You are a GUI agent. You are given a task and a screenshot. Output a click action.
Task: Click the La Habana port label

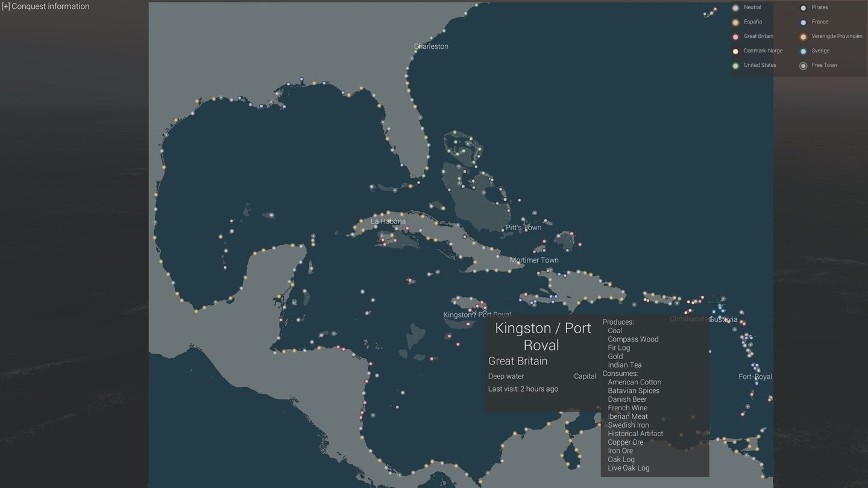[x=388, y=221]
